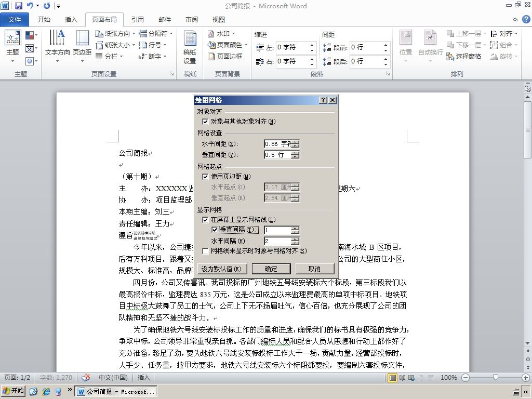Viewport: 532px width, 399px height.
Task: Click the zoom out minus icon
Action: pos(465,378)
